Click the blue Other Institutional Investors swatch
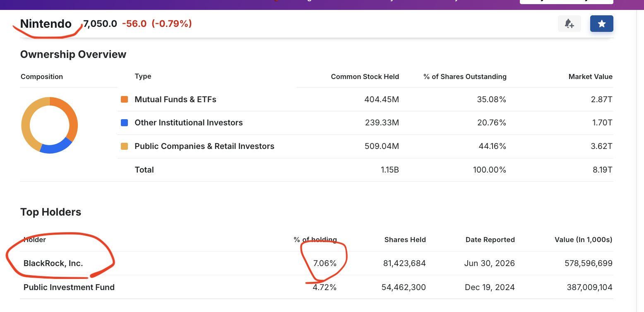This screenshot has width=644, height=312. [124, 122]
